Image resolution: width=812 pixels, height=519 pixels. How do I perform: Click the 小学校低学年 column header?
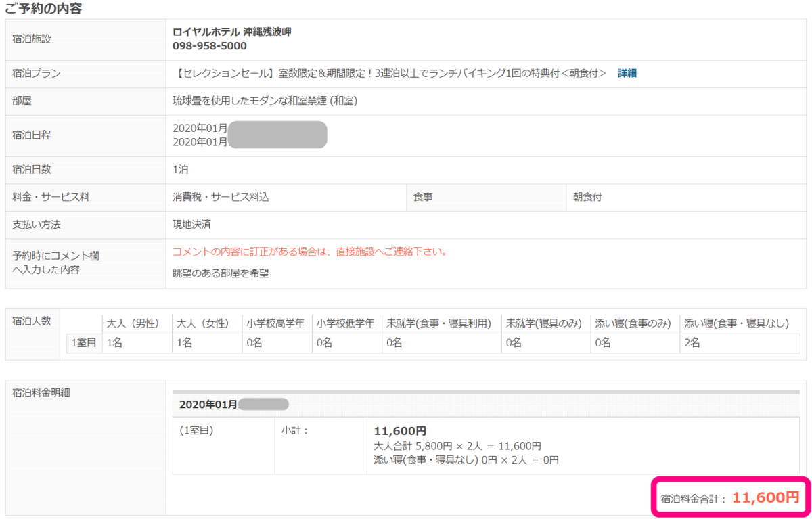tap(345, 323)
